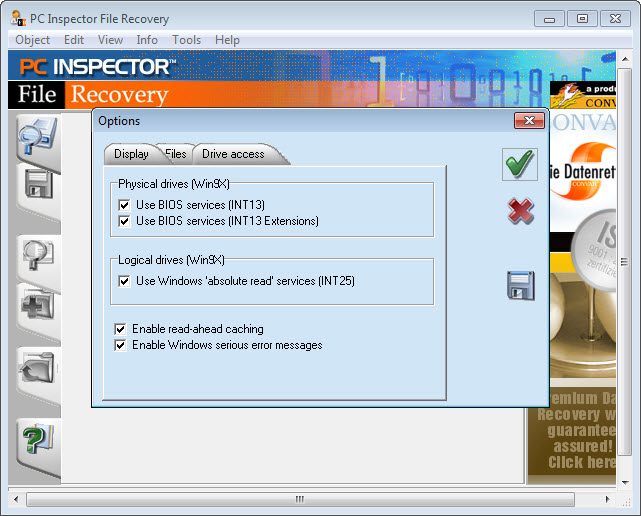Switch to the Display tab

coord(132,154)
